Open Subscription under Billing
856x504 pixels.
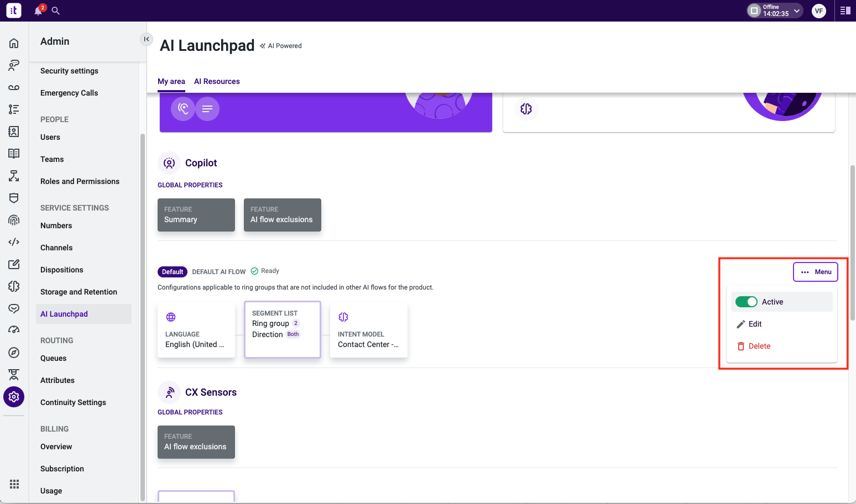pos(62,469)
